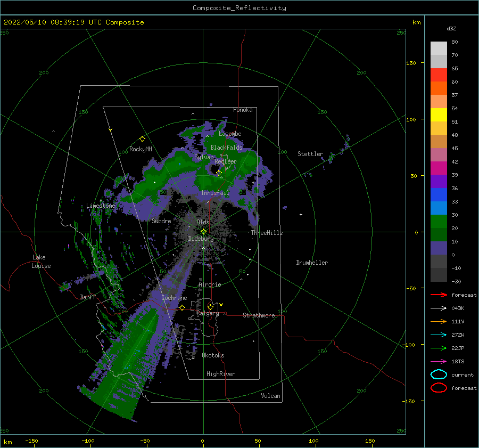Click the 150 value on right axis
479x448 pixels.
pyautogui.click(x=411, y=63)
